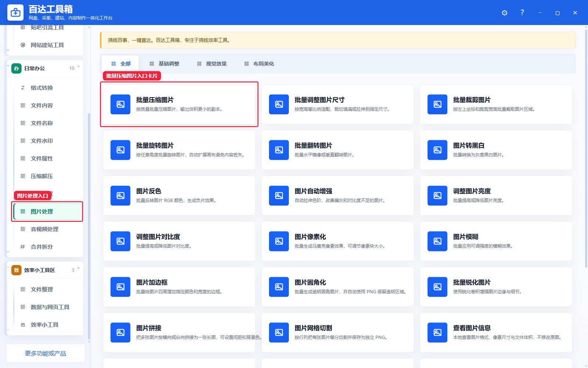Open 文件属性 in the sidebar

(x=48, y=158)
